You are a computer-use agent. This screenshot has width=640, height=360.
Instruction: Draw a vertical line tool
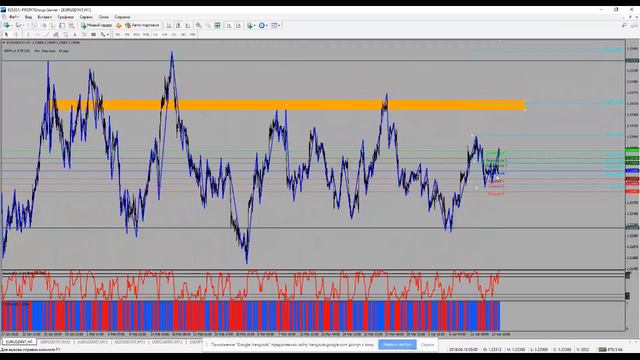(x=27, y=35)
